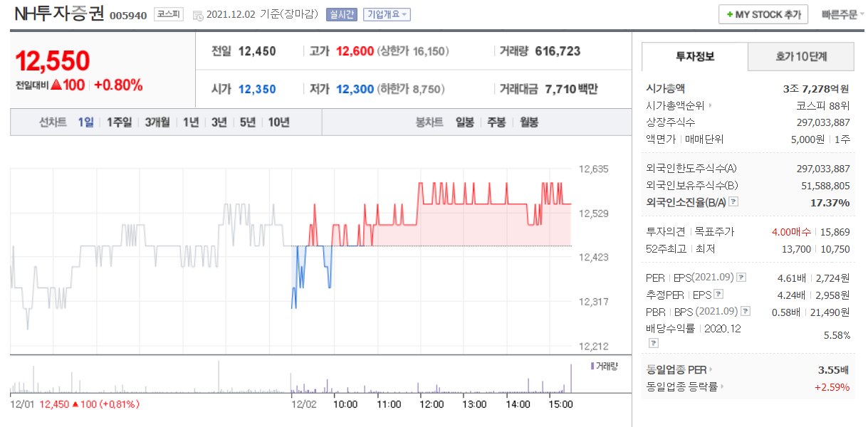Click the 코스피 88위 ranking value

pos(822,105)
